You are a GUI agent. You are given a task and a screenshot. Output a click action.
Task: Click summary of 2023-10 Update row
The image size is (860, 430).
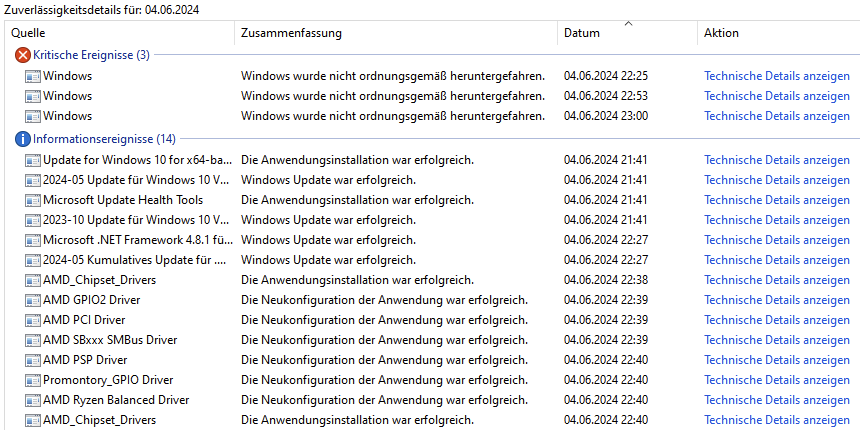click(x=328, y=220)
